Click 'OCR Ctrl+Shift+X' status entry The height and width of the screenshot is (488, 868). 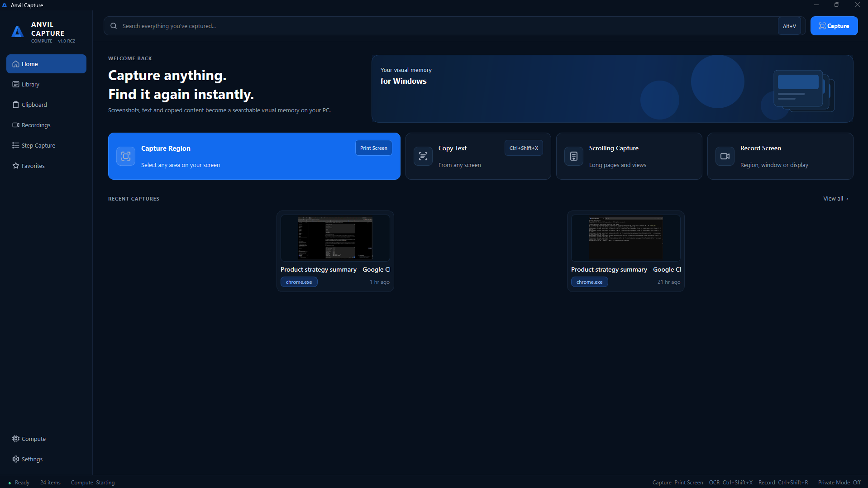pos(731,483)
